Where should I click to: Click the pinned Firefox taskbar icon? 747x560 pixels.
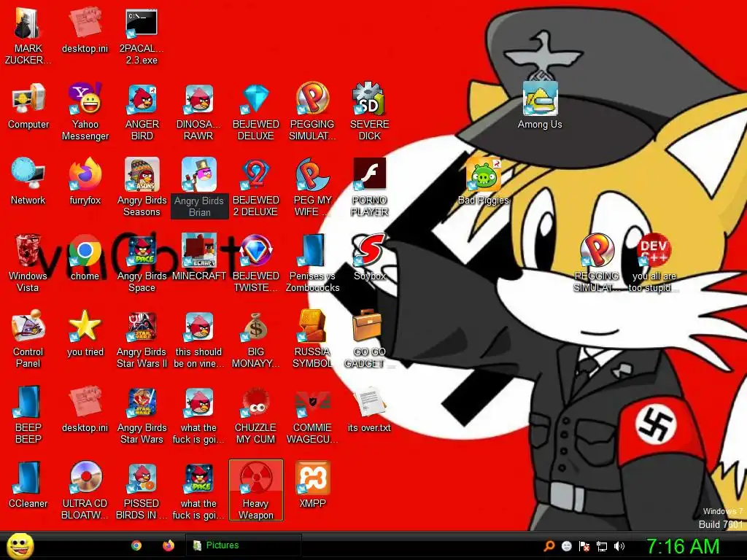pos(169,545)
